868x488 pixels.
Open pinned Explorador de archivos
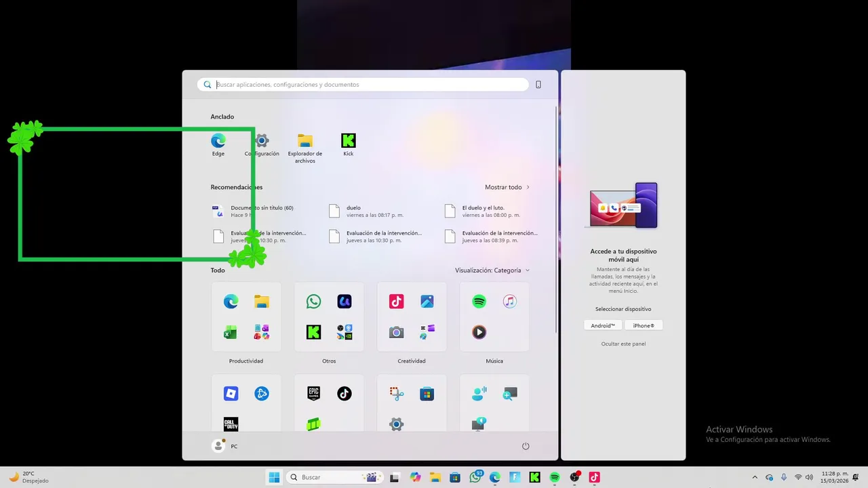point(305,148)
